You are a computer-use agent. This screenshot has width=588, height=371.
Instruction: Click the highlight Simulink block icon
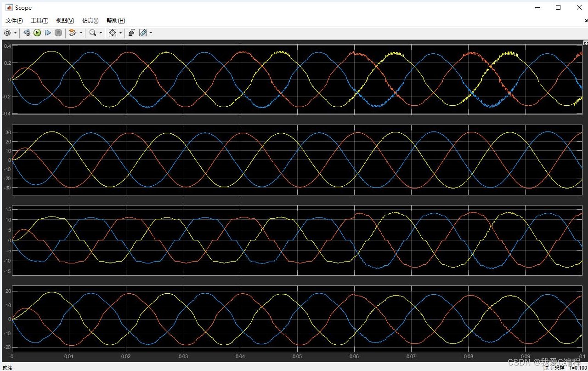[x=72, y=33]
